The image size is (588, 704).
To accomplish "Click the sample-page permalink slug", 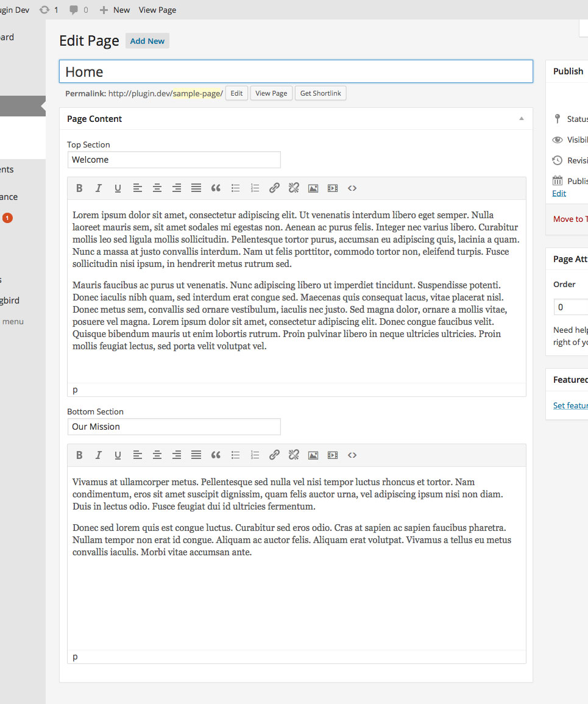I will click(197, 93).
